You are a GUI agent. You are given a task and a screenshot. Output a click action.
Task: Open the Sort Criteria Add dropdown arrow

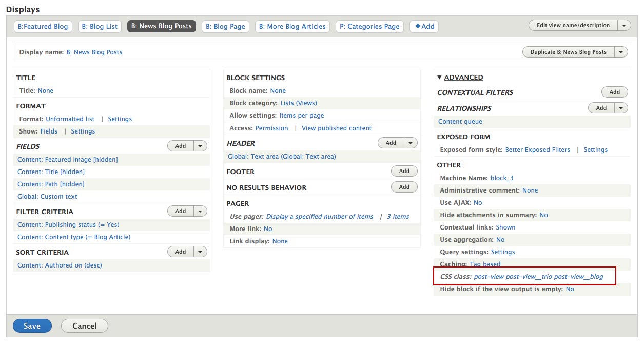[x=200, y=252]
